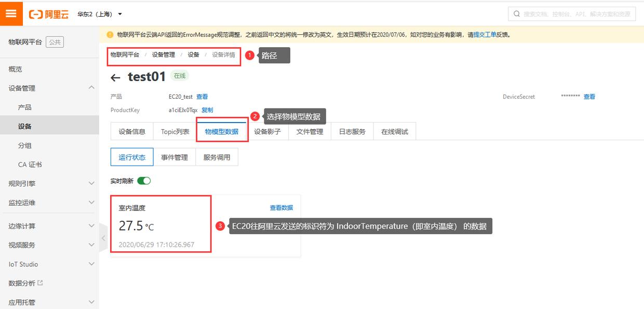Disable the 实时刷新 toggle
Image resolution: width=644 pixels, height=309 pixels.
144,180
